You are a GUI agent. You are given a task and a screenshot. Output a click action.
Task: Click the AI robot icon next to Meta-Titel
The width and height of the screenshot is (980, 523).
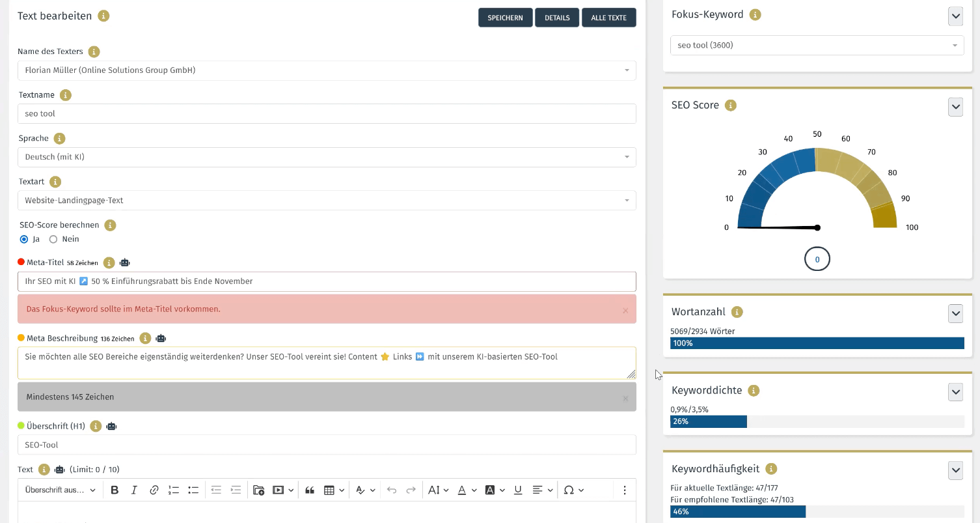(x=125, y=262)
